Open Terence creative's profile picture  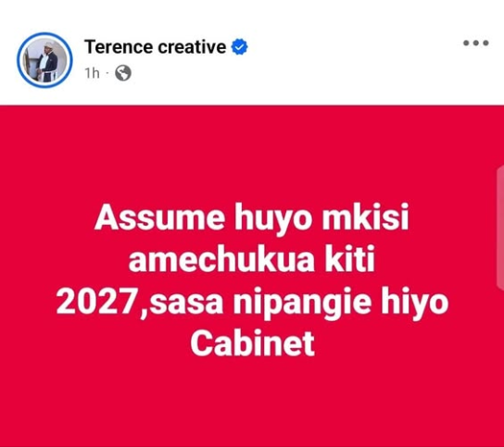tap(44, 60)
